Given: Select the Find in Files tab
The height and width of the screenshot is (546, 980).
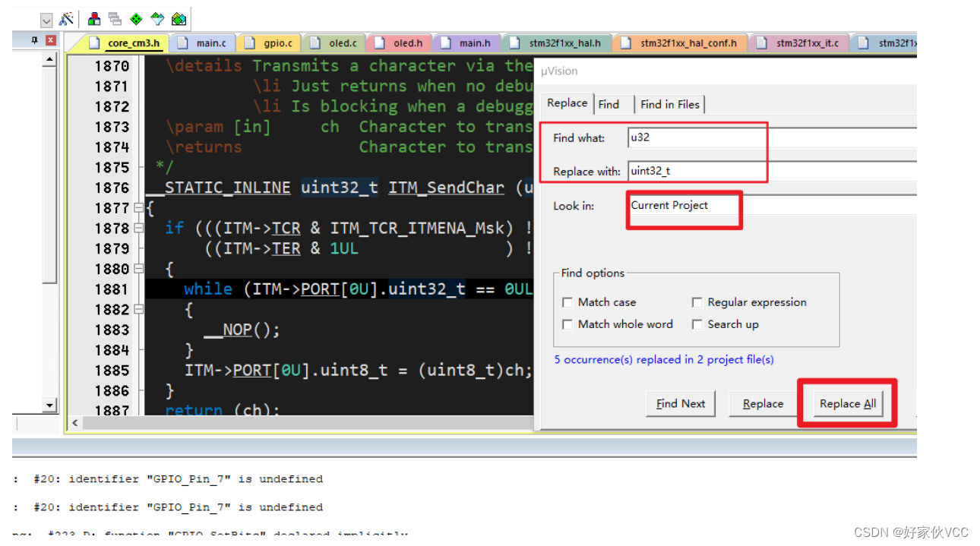Looking at the screenshot, I should (669, 104).
